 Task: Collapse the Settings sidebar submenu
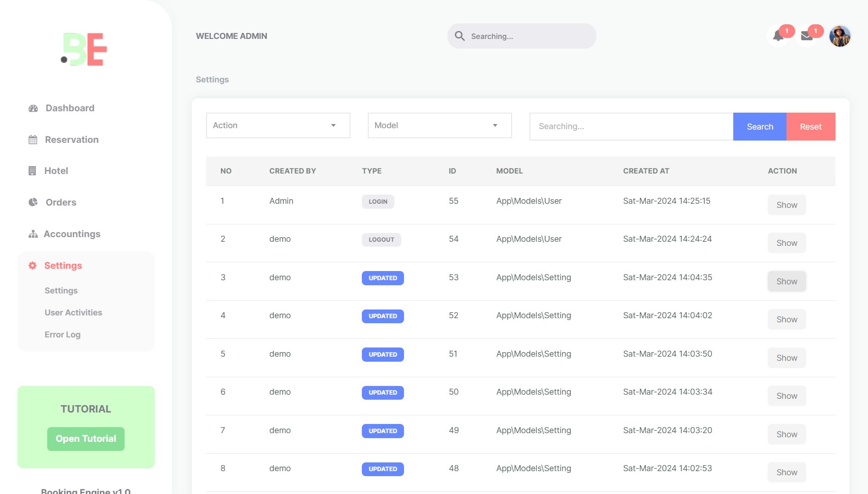pos(63,266)
